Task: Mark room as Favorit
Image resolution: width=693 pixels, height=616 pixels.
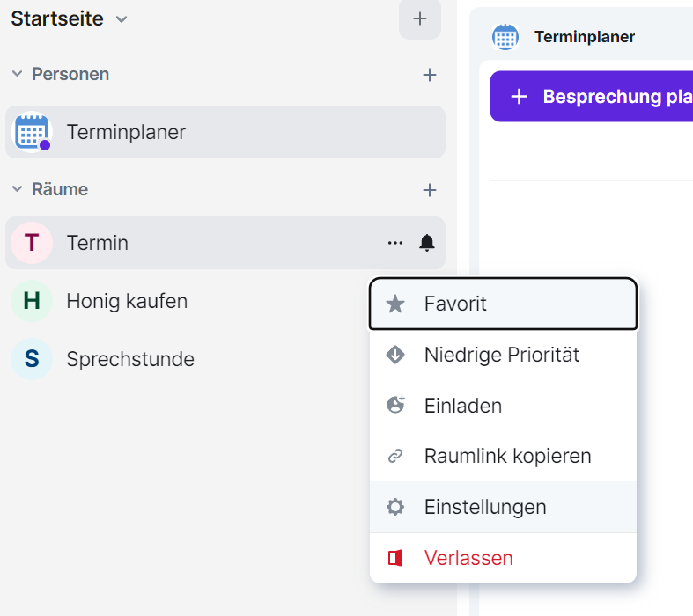Action: pyautogui.click(x=503, y=304)
